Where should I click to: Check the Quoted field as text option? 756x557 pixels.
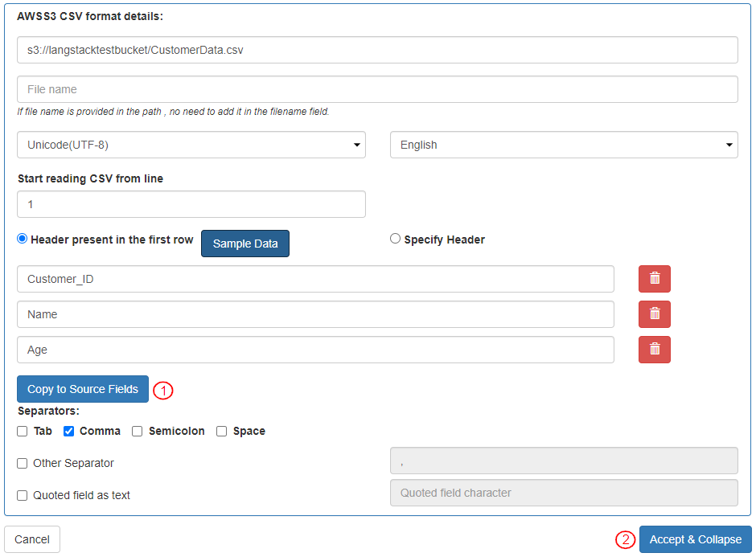pyautogui.click(x=23, y=495)
